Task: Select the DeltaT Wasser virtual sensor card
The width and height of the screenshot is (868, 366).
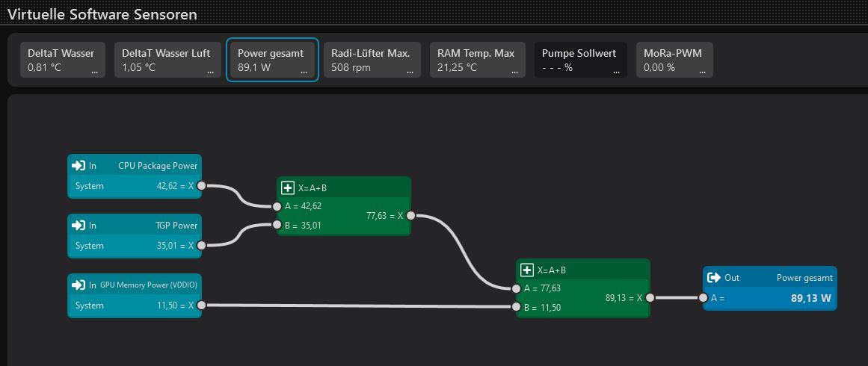Action: (63, 60)
